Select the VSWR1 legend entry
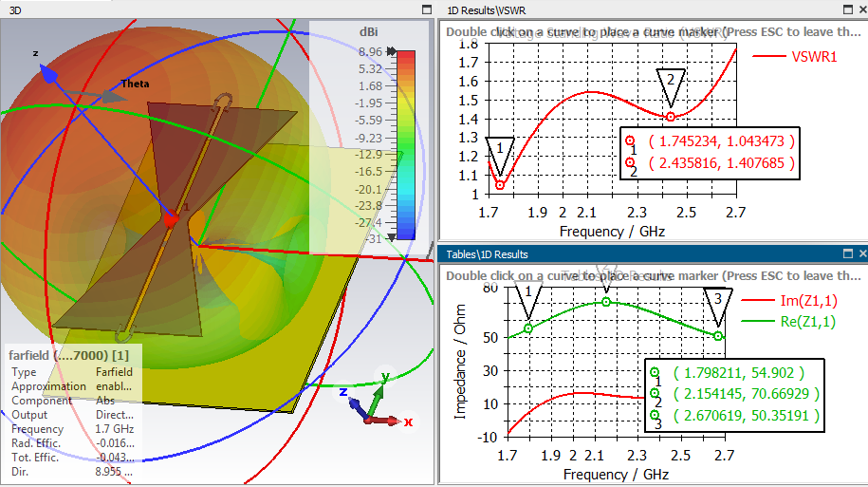The width and height of the screenshot is (868, 487). click(795, 57)
